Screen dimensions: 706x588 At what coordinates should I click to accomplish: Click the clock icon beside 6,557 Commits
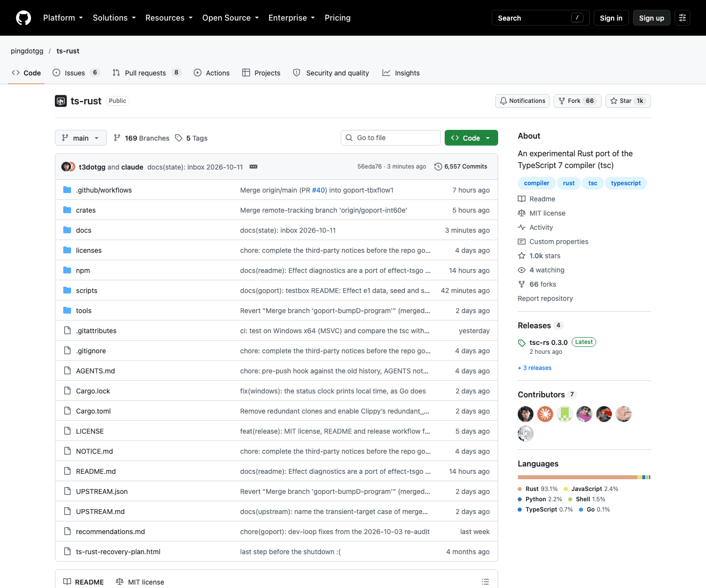[x=438, y=167]
